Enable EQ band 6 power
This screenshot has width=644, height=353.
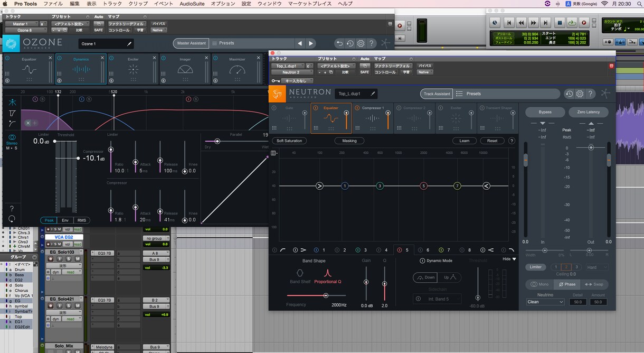click(x=420, y=250)
